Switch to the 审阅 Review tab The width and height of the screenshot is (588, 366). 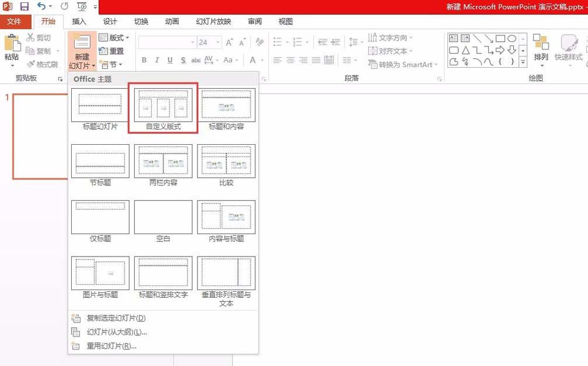(255, 21)
